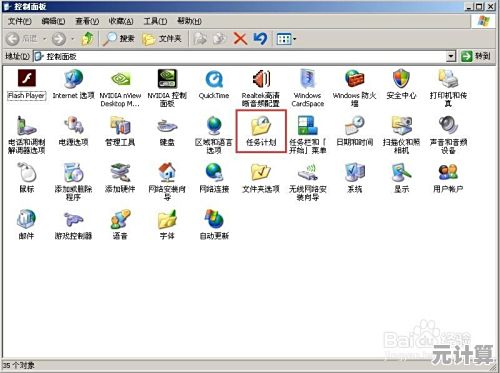Click the 转到 go button
Viewport: 500px width, 373px height.
[x=476, y=56]
